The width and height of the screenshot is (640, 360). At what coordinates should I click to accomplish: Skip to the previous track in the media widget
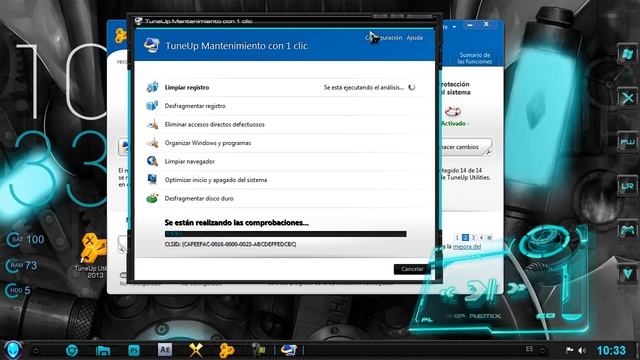(x=448, y=292)
